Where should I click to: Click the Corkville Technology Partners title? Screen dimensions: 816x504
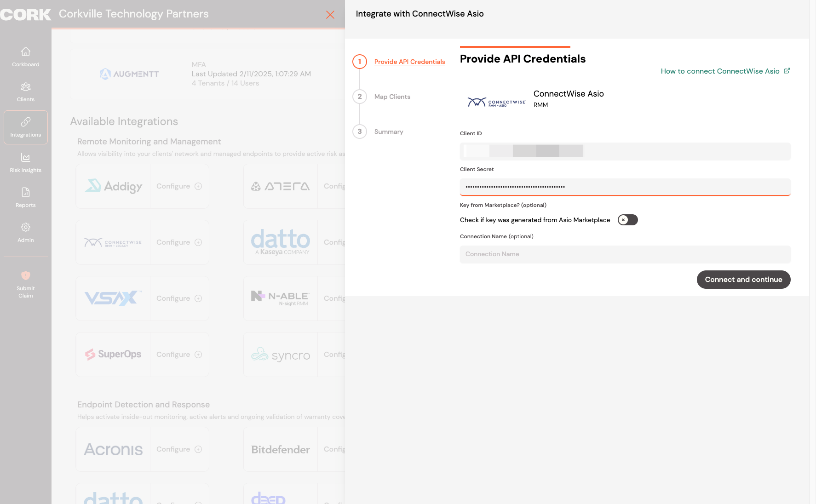133,14
